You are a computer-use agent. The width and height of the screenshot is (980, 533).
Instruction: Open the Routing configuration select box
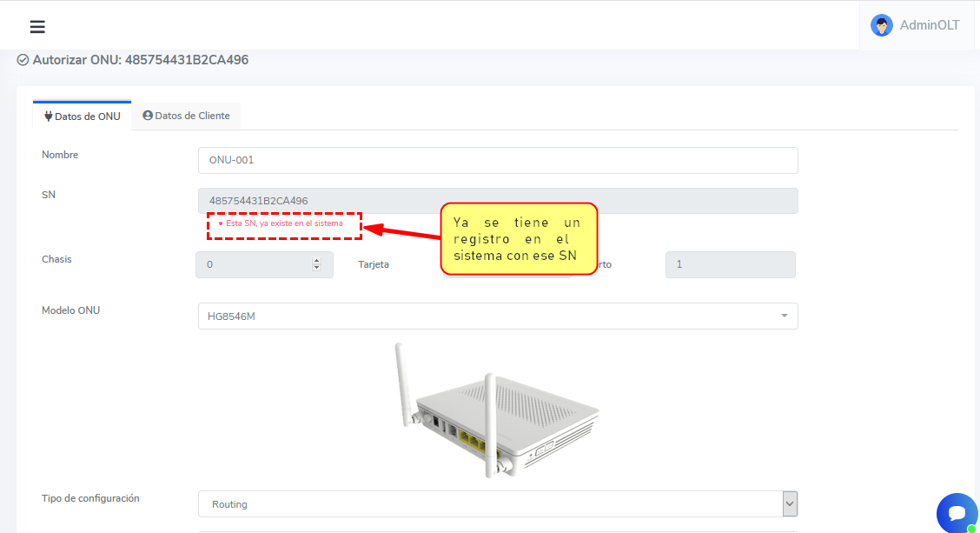(x=487, y=504)
